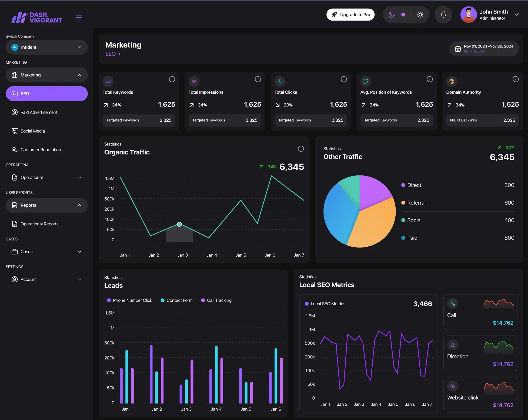Click the notification bell icon

(x=443, y=15)
